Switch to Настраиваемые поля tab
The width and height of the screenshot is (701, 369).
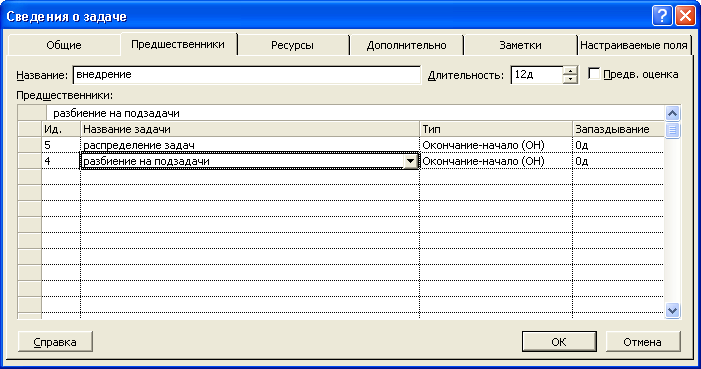coord(633,45)
